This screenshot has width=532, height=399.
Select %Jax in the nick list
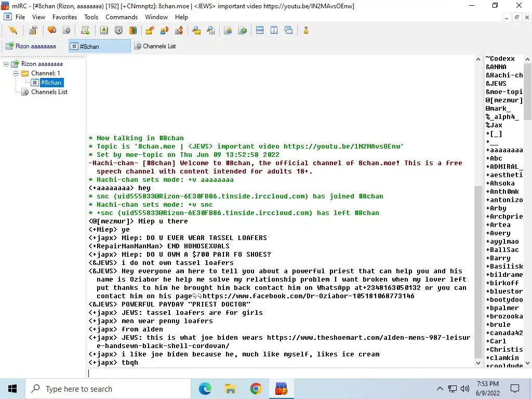point(494,125)
